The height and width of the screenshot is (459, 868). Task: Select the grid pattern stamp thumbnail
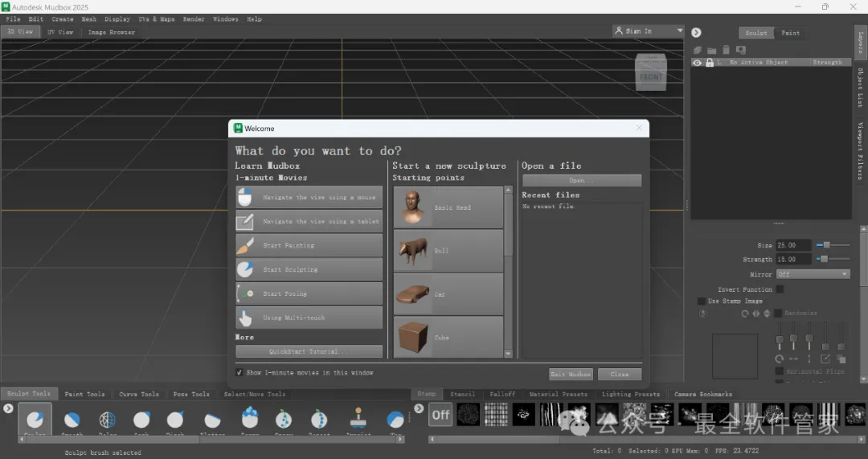(x=496, y=415)
